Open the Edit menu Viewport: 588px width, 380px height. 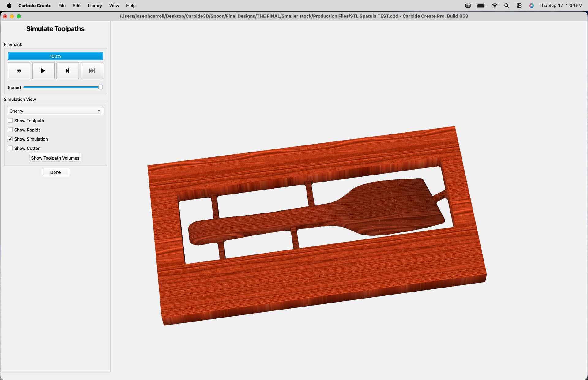(x=77, y=6)
